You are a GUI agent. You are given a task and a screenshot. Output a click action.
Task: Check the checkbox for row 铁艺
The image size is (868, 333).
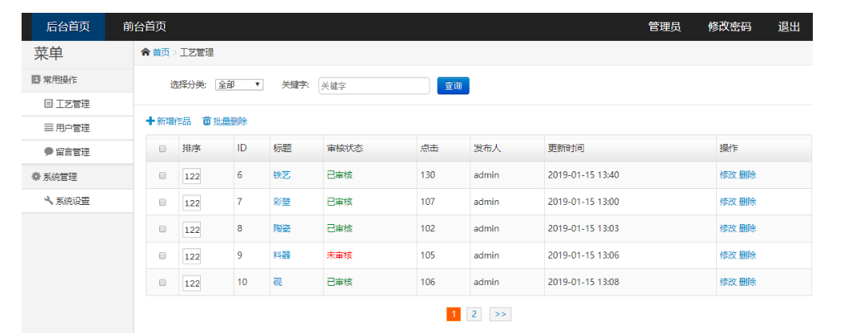(x=162, y=175)
